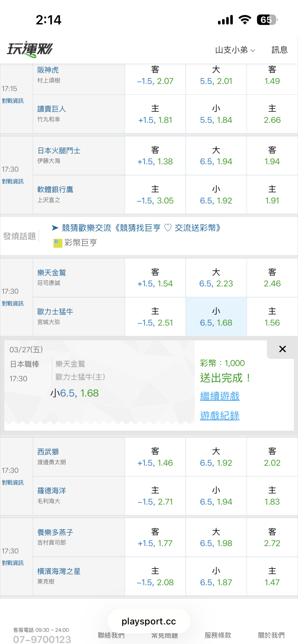
Task: Pick 橫濱海灣之星 小 6.5, 1.87 odds
Action: click(x=216, y=576)
